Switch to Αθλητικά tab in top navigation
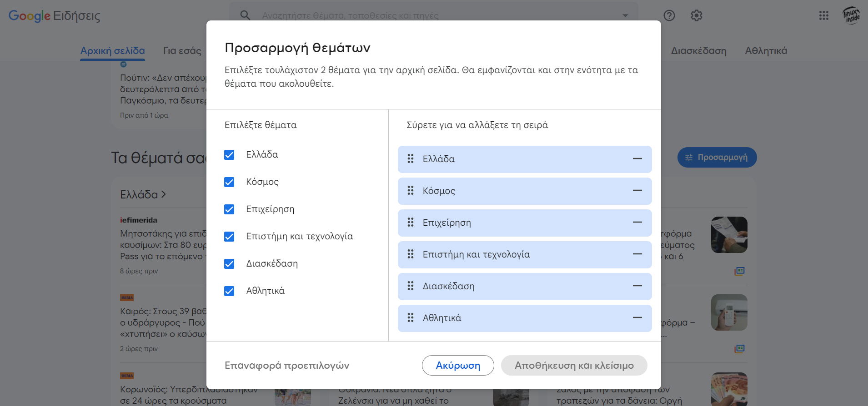The width and height of the screenshot is (868, 406). click(766, 51)
